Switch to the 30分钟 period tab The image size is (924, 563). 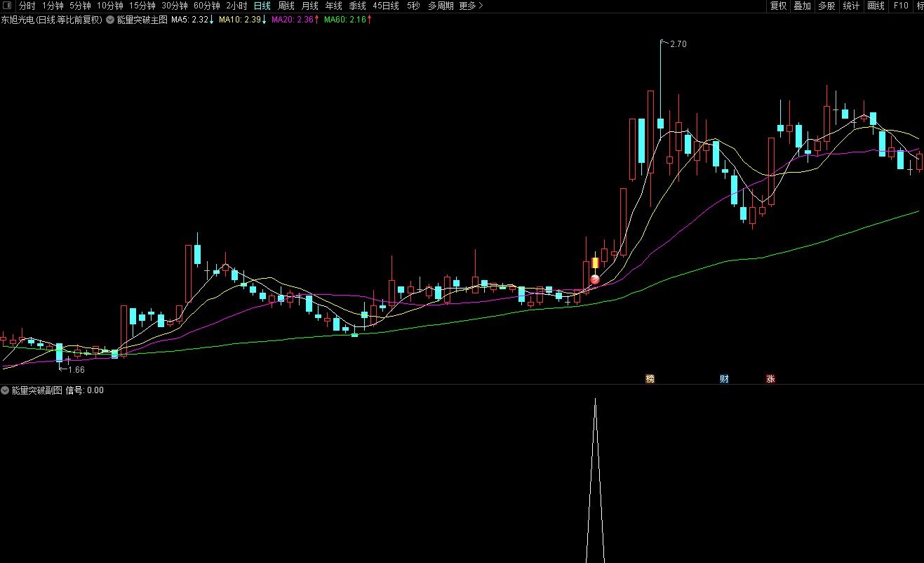(x=175, y=6)
